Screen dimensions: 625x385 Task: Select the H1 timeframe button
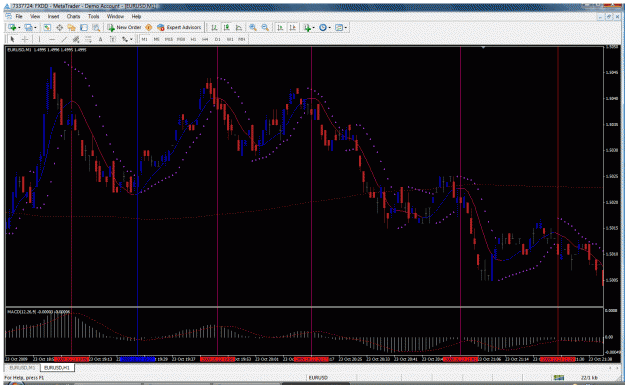[193, 39]
